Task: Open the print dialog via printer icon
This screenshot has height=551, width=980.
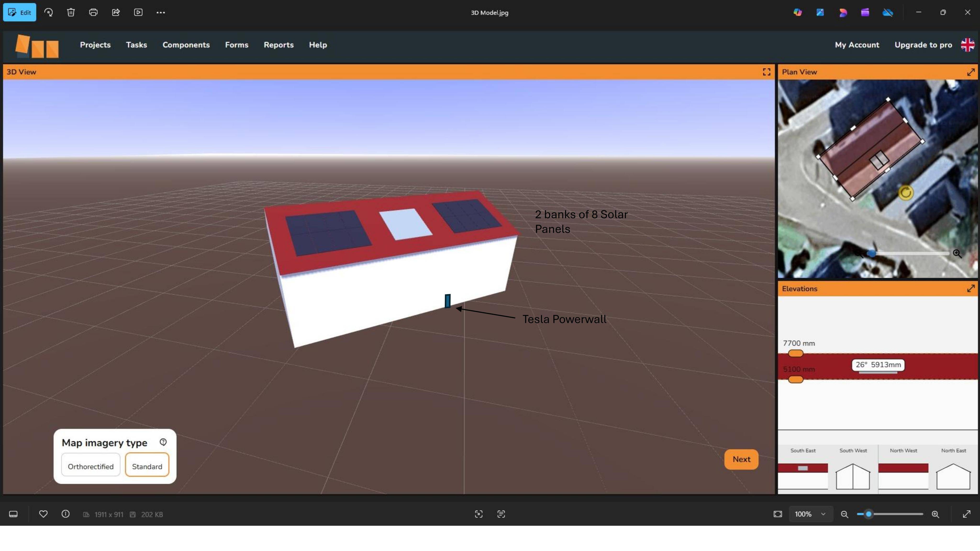Action: click(x=93, y=12)
